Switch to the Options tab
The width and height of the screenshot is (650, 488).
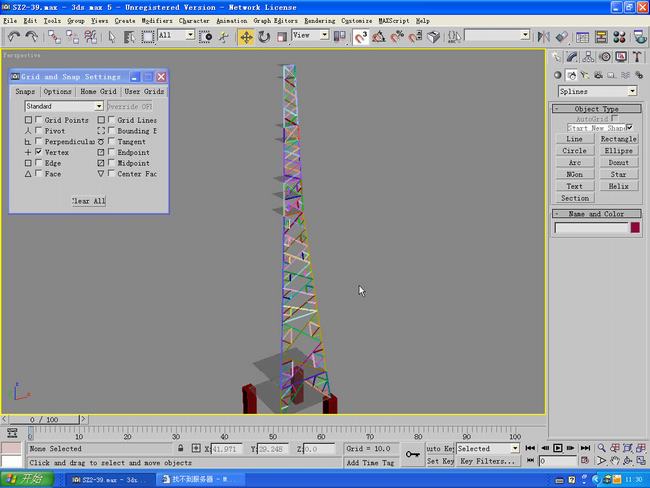point(57,91)
